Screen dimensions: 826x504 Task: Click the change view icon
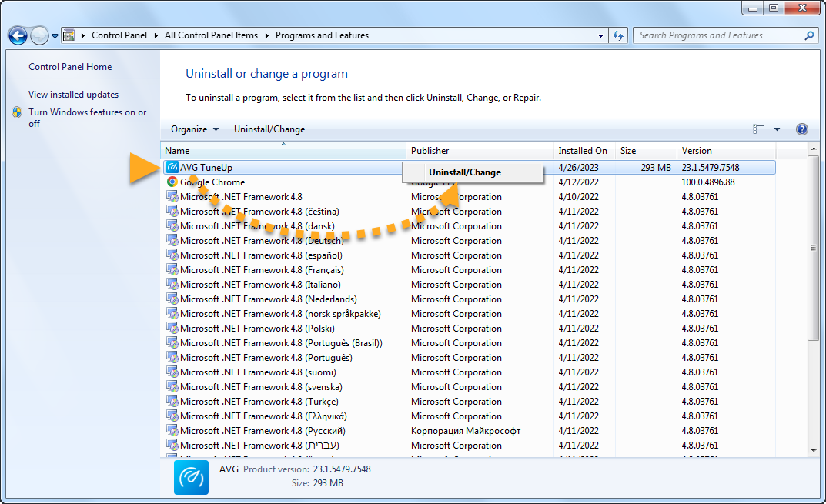(759, 129)
